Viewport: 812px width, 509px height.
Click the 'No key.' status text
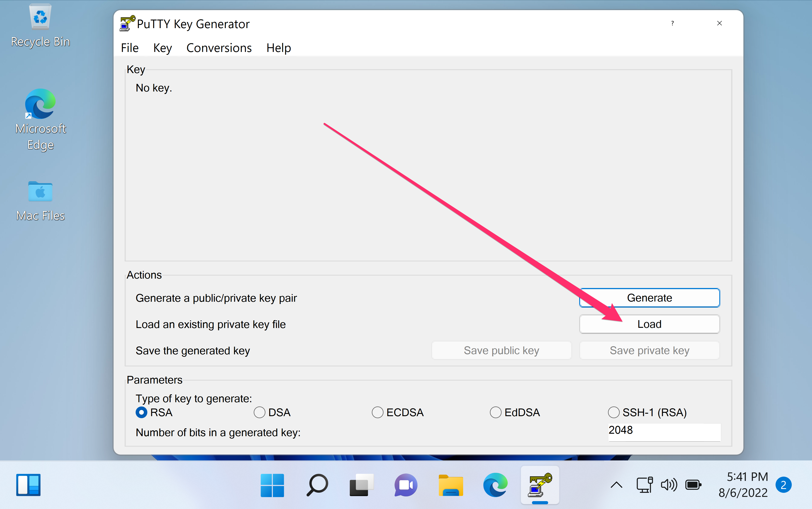tap(154, 88)
